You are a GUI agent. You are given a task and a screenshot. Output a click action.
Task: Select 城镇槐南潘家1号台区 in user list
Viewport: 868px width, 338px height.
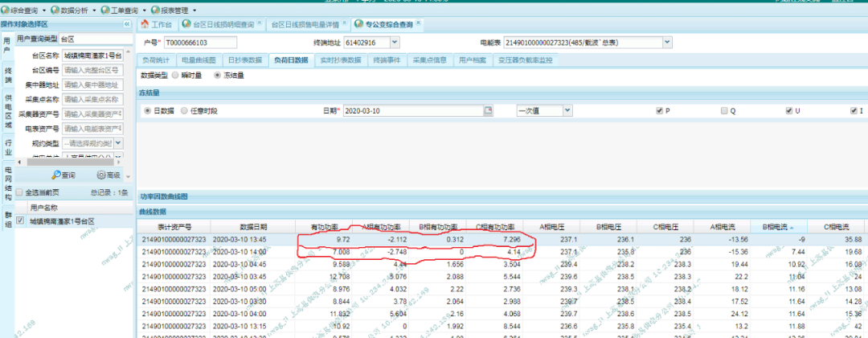click(62, 221)
